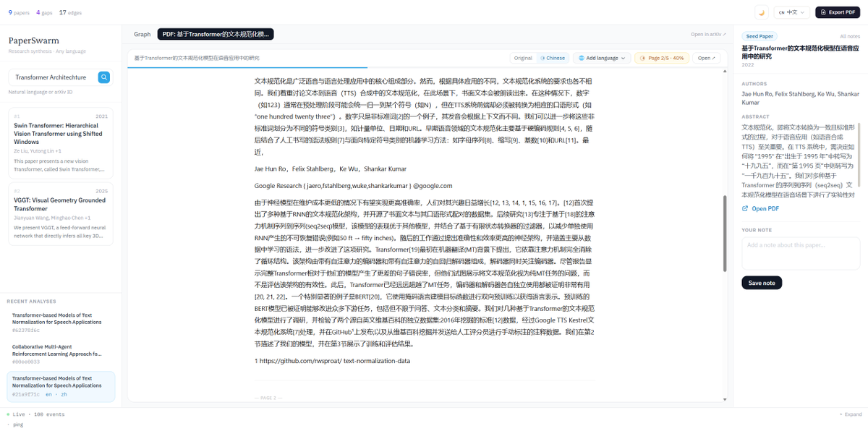Open the paper via Open in arXiv link
868x431 pixels.
pyautogui.click(x=708, y=35)
